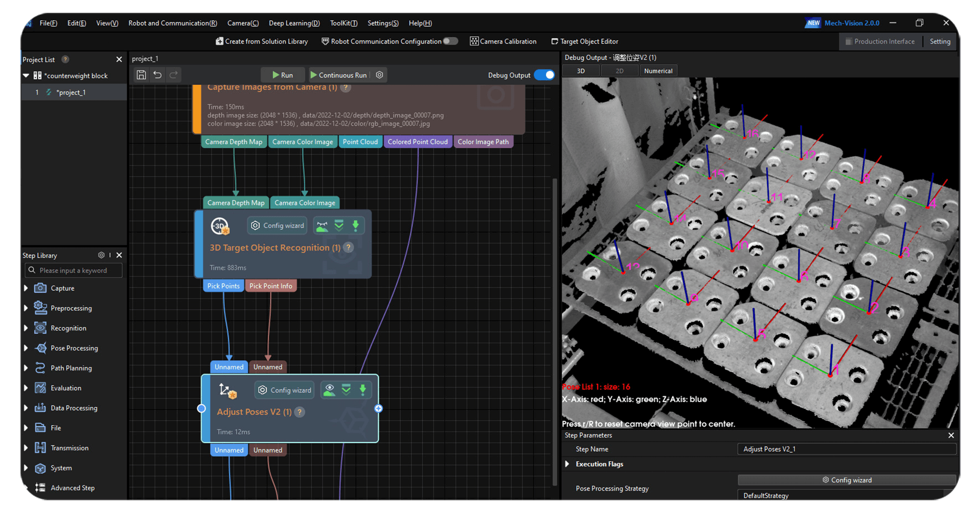Screen dimensions: 980x511
Task: Click the Camera Calibration icon
Action: pos(474,41)
